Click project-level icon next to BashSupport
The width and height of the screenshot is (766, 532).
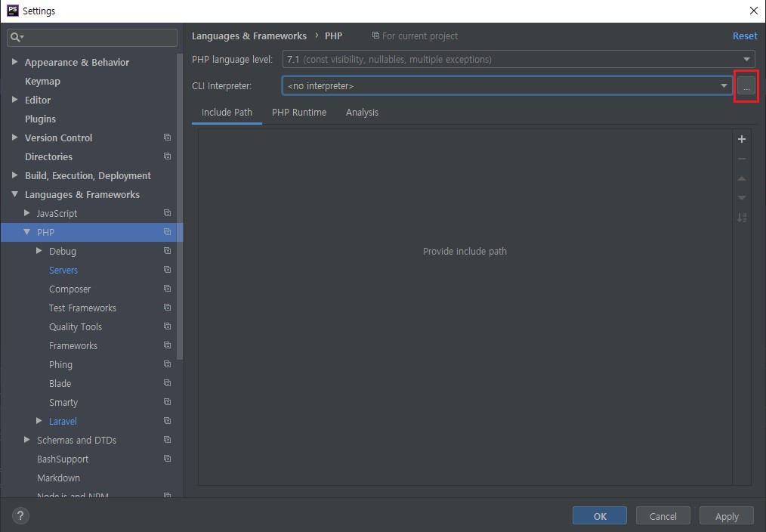click(167, 459)
